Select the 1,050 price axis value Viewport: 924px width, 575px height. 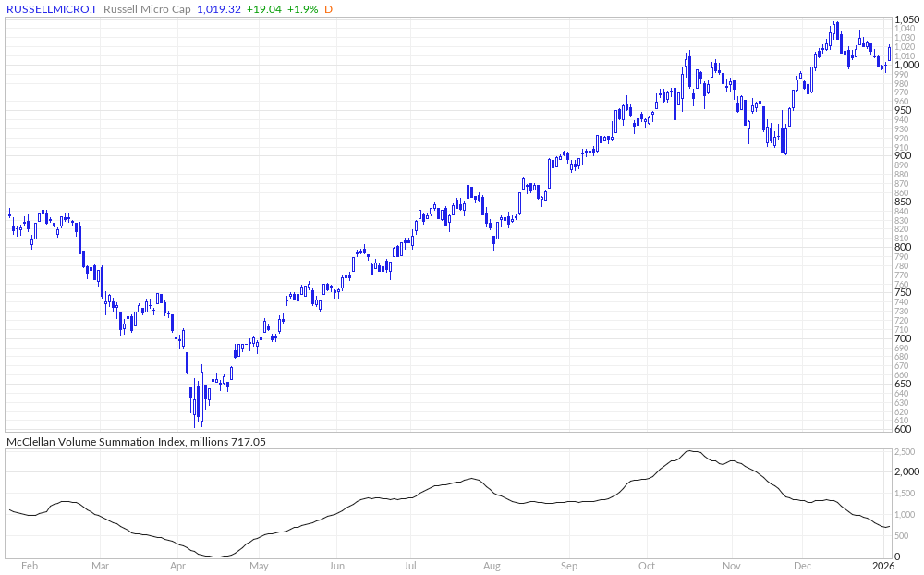pos(908,18)
